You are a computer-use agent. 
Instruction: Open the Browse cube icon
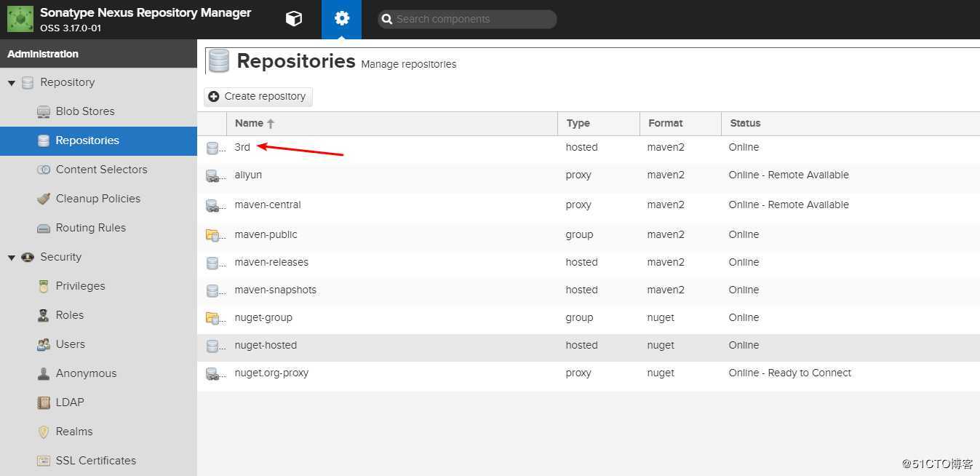(x=294, y=19)
